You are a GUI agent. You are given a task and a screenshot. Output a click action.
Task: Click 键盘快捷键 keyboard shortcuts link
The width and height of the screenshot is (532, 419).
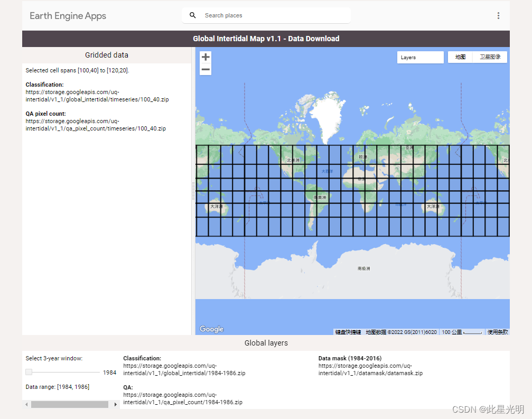348,332
